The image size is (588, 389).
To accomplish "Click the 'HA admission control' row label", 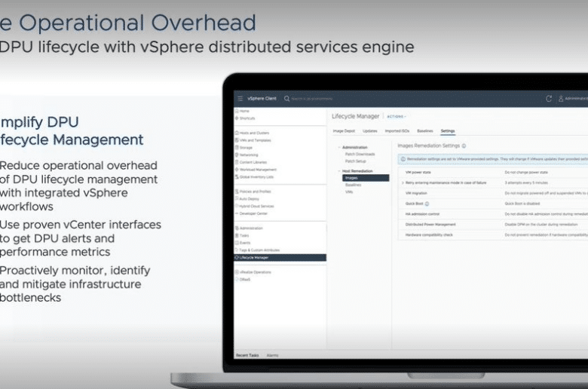I will pyautogui.click(x=423, y=214).
